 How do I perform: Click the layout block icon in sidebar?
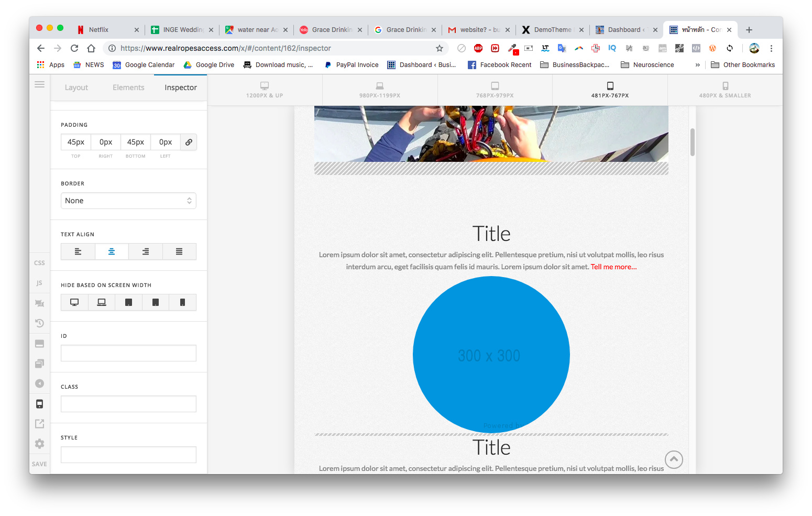pos(39,344)
